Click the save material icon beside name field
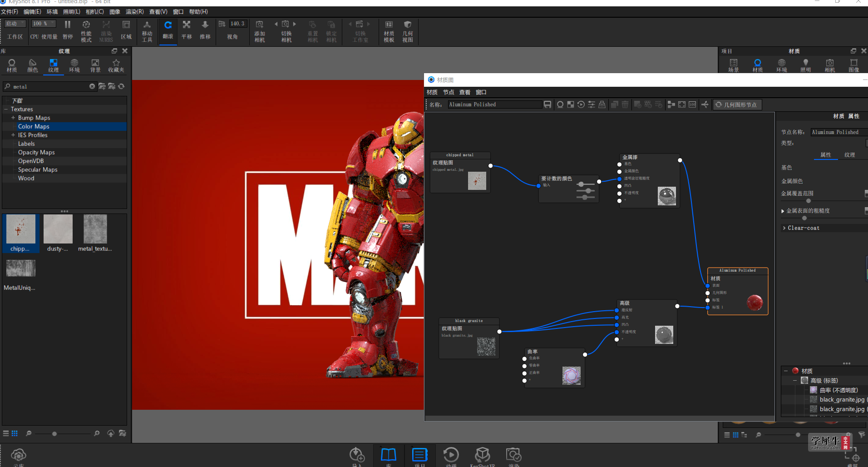868x467 pixels. (547, 104)
